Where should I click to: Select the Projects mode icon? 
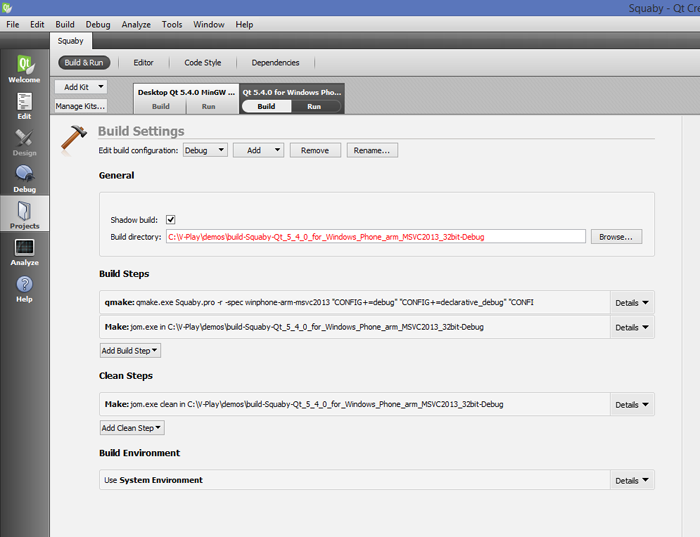pyautogui.click(x=25, y=214)
